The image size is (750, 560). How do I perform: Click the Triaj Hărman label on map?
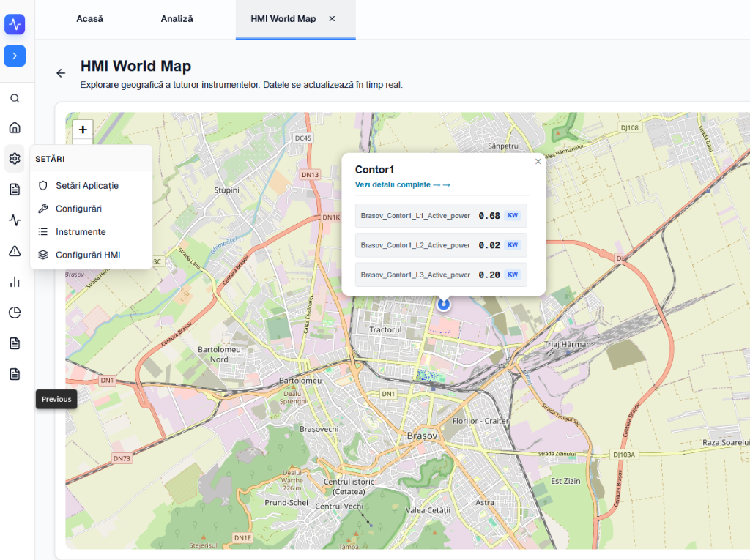click(568, 344)
